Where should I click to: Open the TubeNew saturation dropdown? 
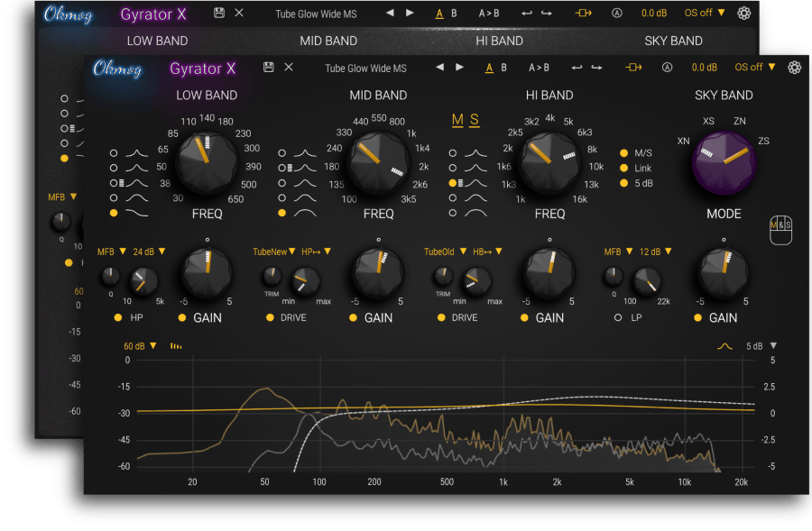point(274,252)
